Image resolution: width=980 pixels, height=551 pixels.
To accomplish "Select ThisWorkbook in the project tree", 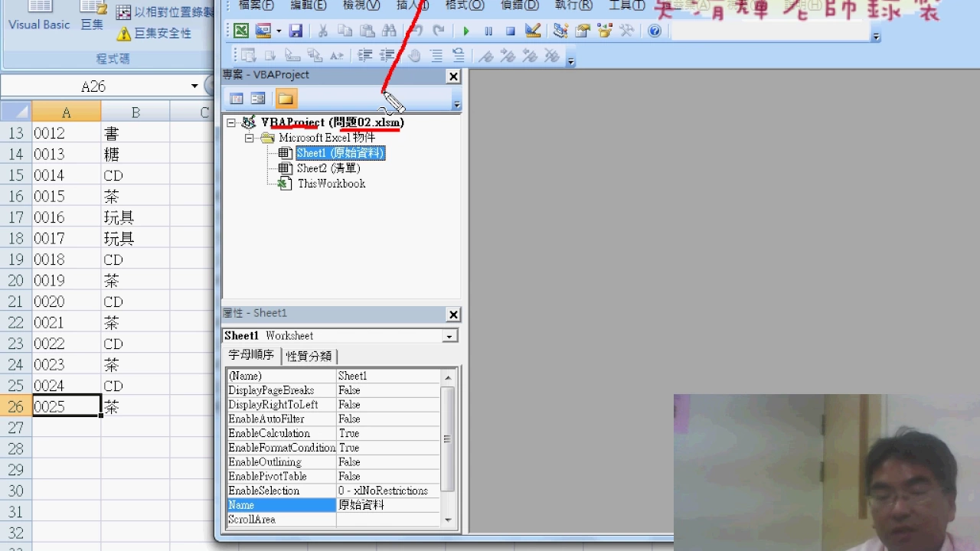I will (x=332, y=184).
